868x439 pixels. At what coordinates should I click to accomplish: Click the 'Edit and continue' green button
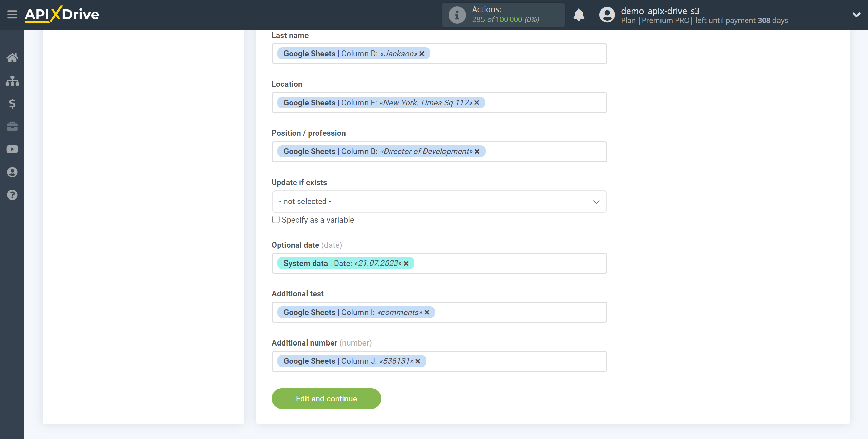click(327, 398)
